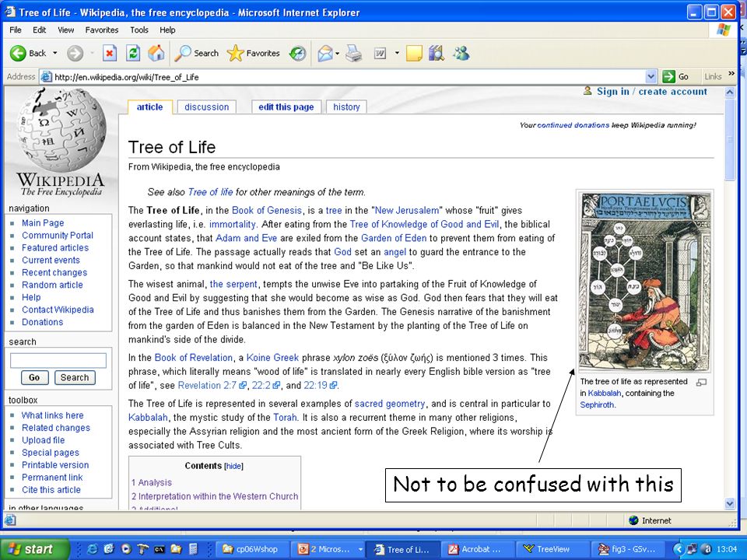
Task: Expand the address bar dropdown
Action: click(651, 77)
